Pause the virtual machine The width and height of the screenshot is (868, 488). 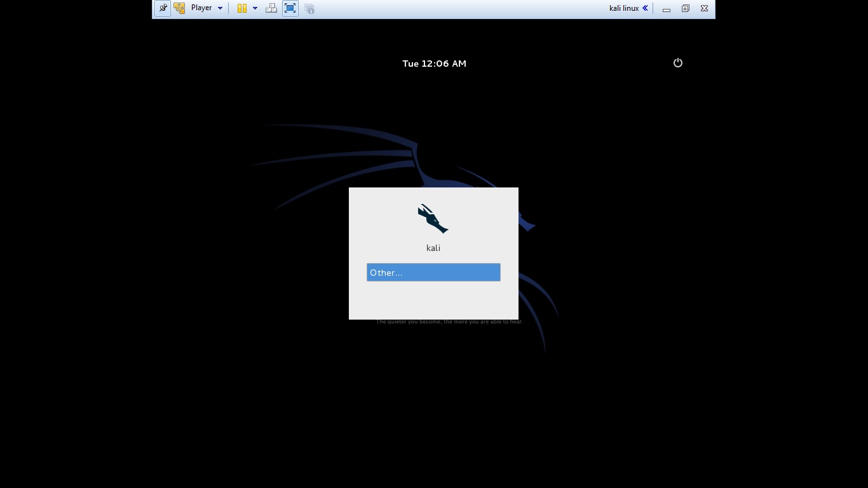coord(242,8)
